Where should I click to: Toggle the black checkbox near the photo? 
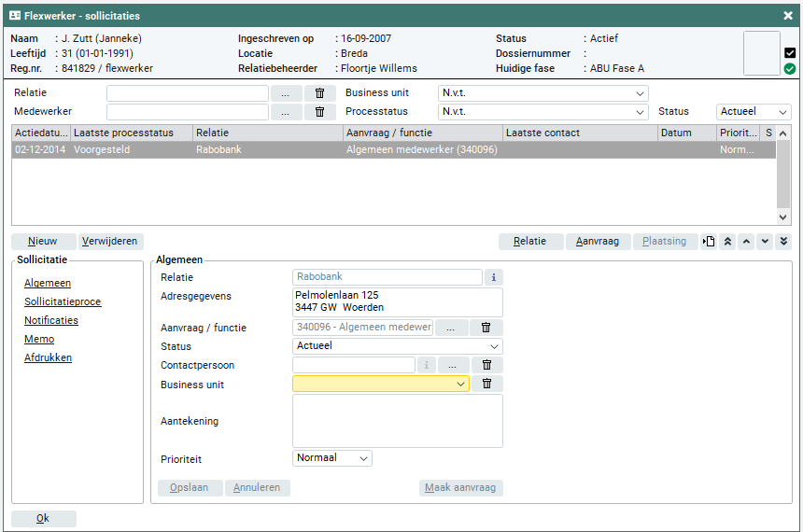790,53
